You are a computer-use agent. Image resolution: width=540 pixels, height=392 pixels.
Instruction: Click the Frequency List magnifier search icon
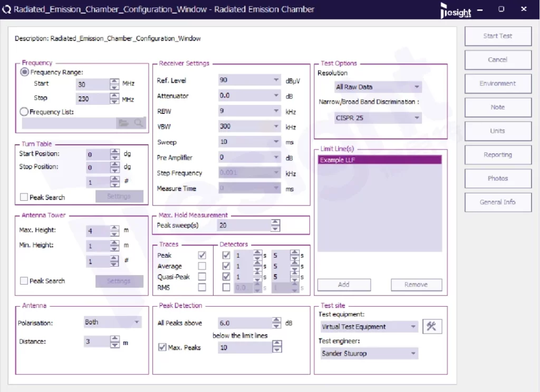[x=138, y=123]
